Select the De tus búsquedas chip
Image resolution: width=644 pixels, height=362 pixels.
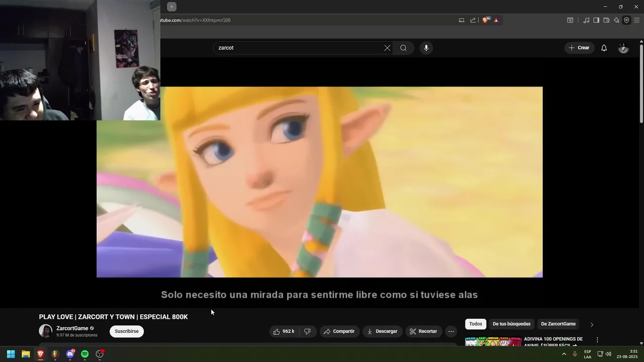[512, 324]
